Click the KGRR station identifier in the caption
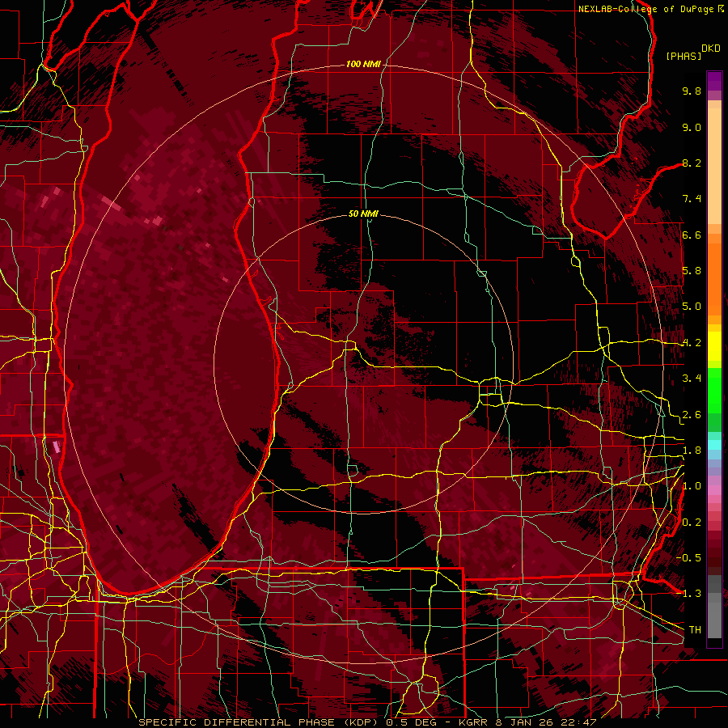Viewport: 728px width, 728px height. (x=473, y=722)
